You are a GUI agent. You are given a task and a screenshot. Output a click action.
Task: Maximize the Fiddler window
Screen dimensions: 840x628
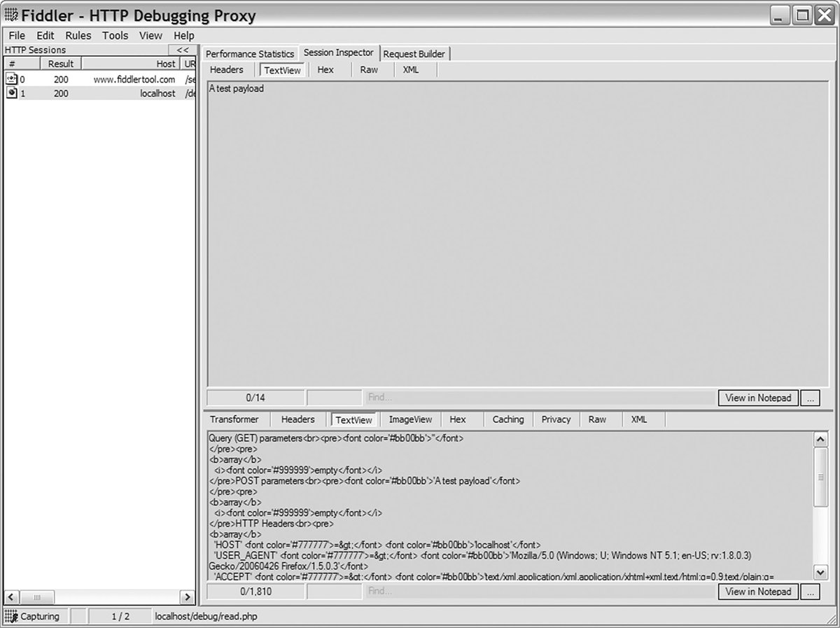pos(803,15)
